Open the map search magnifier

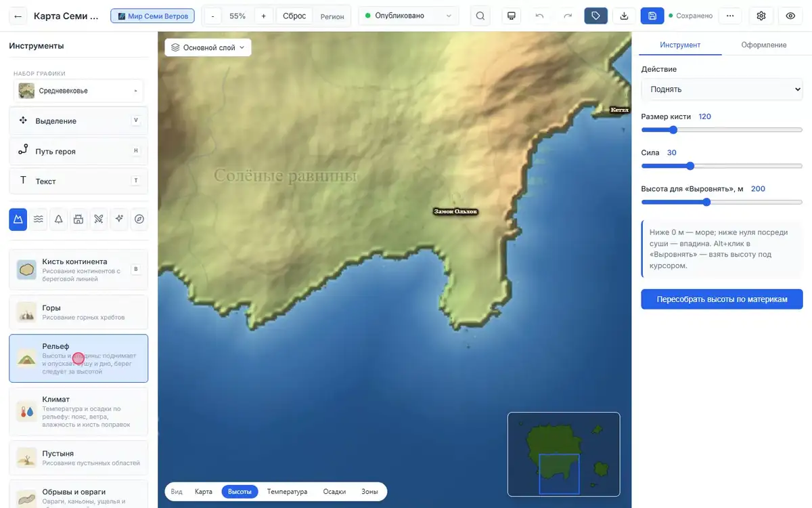pos(480,16)
